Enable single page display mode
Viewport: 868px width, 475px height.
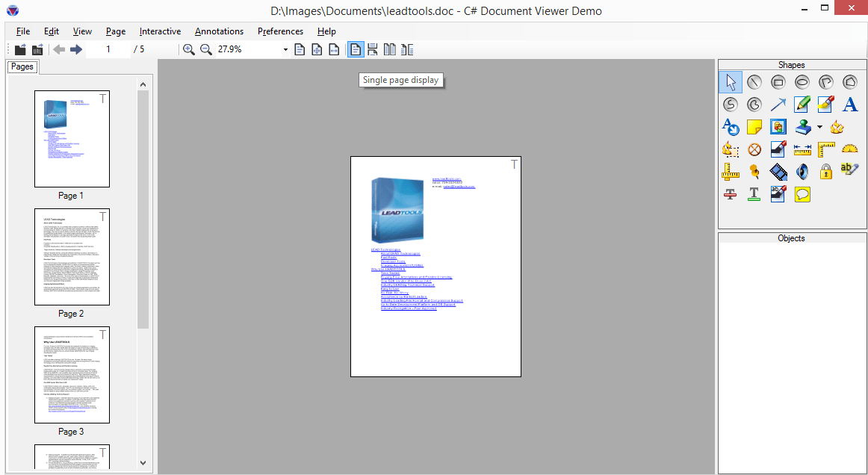[356, 49]
